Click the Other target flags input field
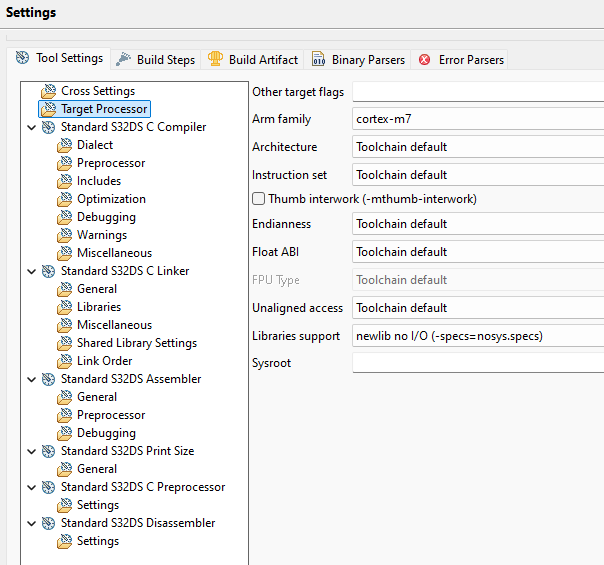 coord(478,92)
